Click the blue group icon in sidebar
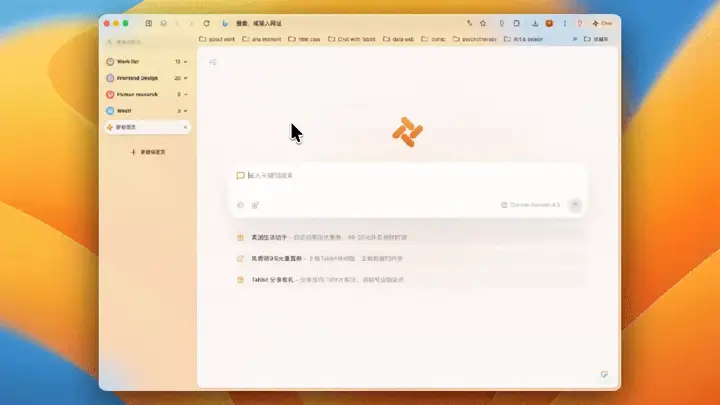The height and width of the screenshot is (405, 720). coord(110,111)
